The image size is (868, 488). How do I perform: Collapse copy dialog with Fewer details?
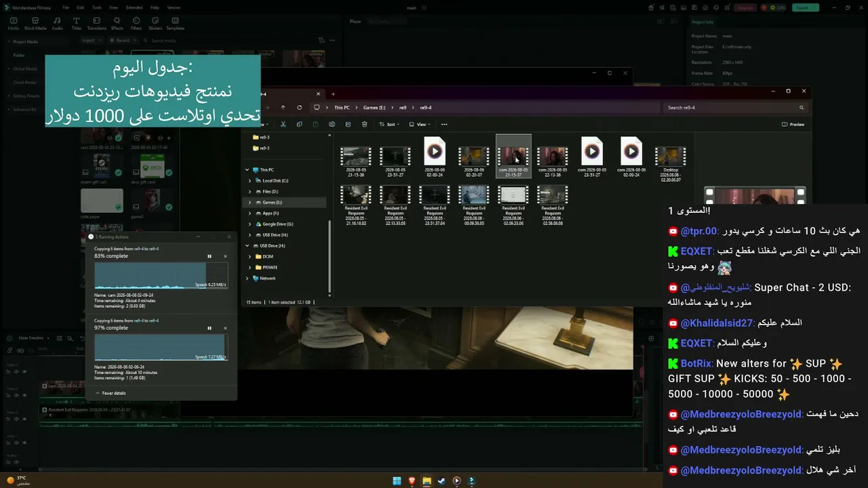(x=111, y=393)
